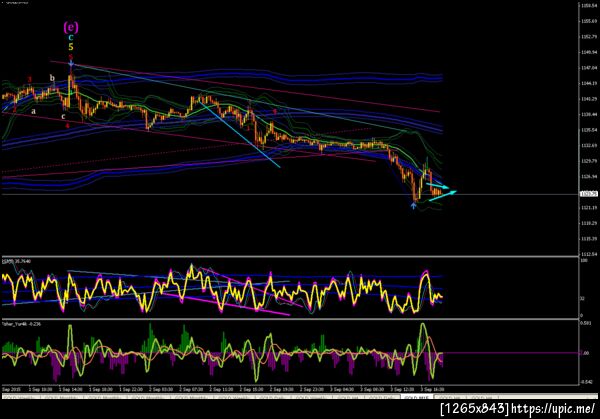Click the 3 Sep 12:30 time axis label
600x419 pixels.
click(403, 389)
